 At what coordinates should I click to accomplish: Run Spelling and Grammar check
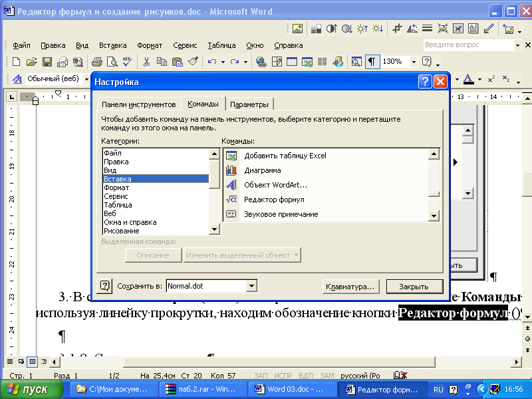click(x=127, y=62)
